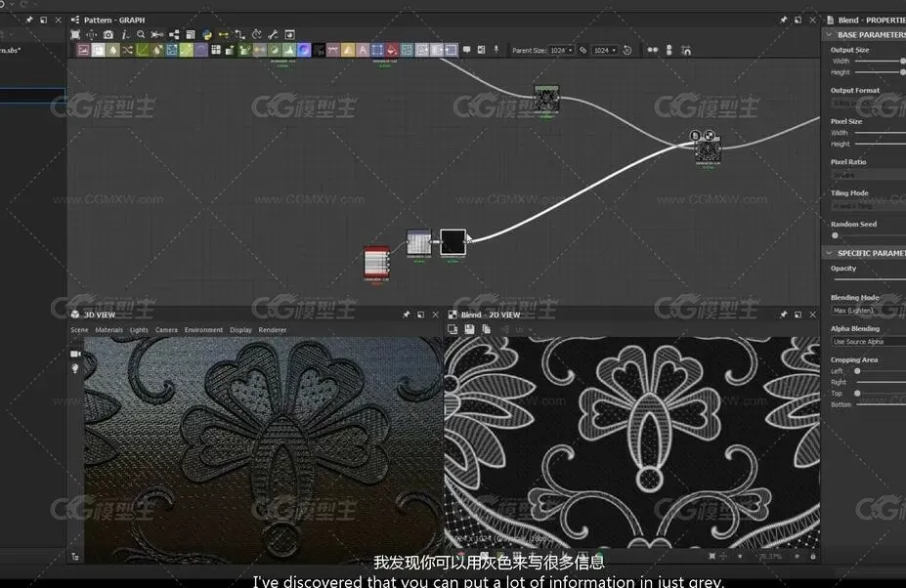Open the Alpha Blending dropdown
The width and height of the screenshot is (906, 588).
pyautogui.click(x=869, y=342)
